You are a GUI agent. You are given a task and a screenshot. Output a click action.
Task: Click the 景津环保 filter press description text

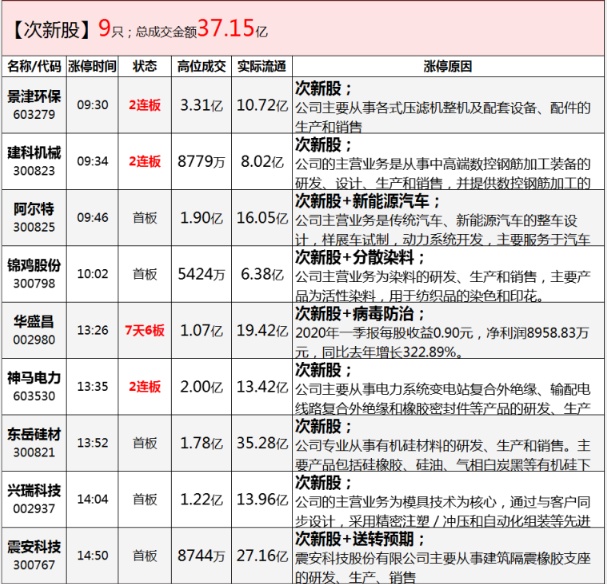pos(443,116)
